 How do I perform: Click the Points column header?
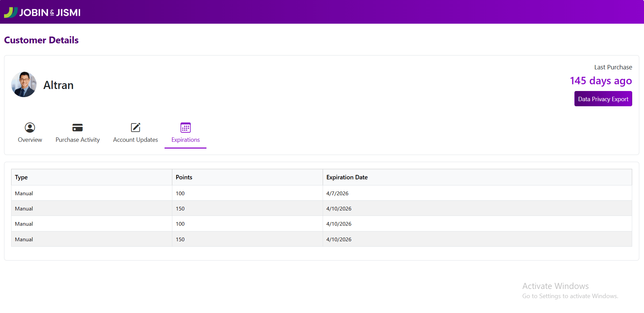pyautogui.click(x=184, y=177)
